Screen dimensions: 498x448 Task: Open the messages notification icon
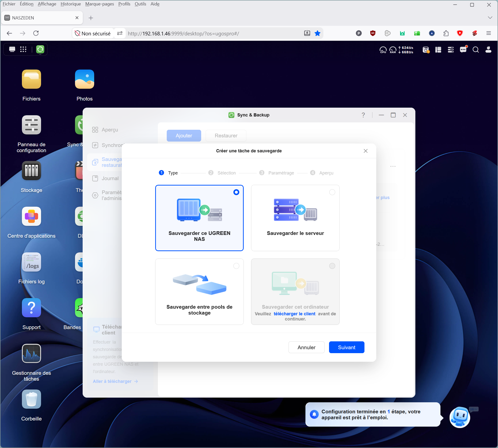coord(463,50)
